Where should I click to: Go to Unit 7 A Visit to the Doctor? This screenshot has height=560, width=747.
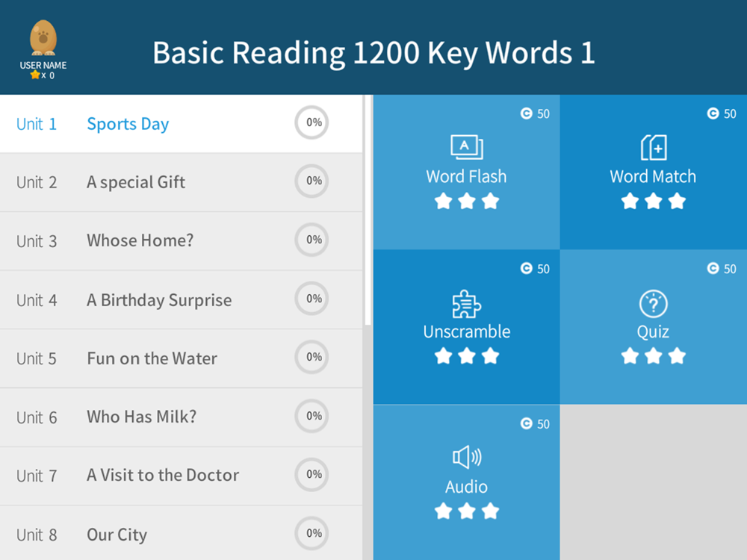pos(181,476)
